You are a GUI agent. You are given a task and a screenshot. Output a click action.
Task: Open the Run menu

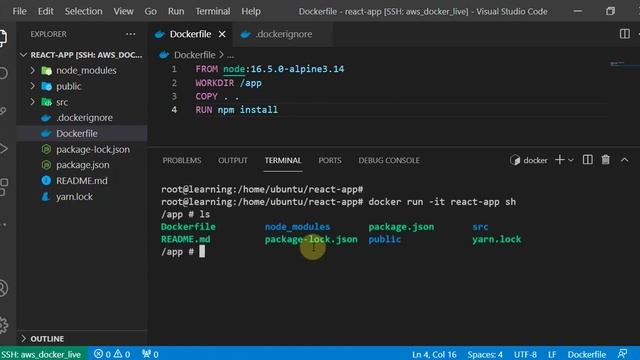click(176, 11)
